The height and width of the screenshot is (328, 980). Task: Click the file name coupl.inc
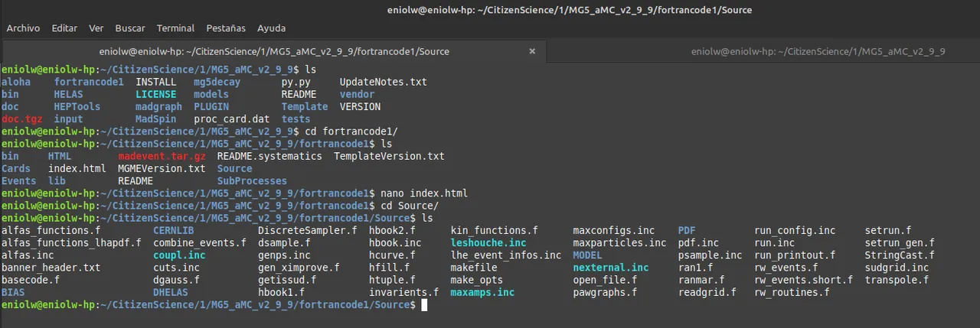pos(179,255)
